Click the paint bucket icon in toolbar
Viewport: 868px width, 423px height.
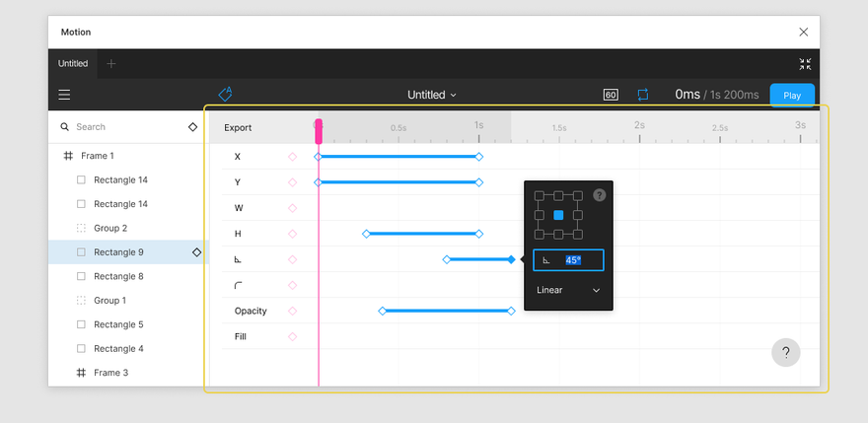point(225,95)
